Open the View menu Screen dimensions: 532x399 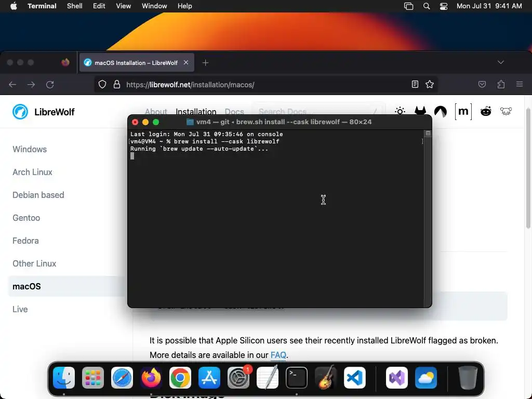click(124, 6)
